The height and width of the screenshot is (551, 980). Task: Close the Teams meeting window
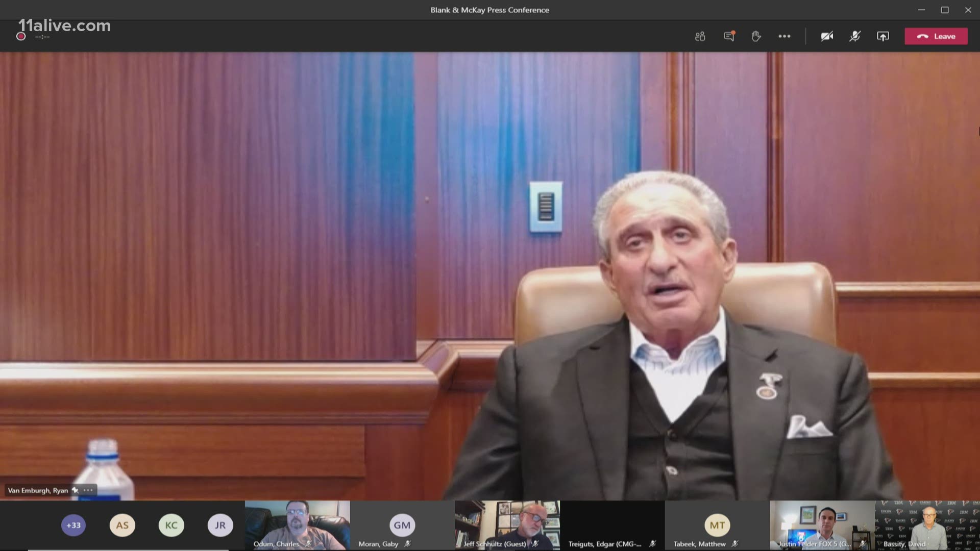pos(968,10)
